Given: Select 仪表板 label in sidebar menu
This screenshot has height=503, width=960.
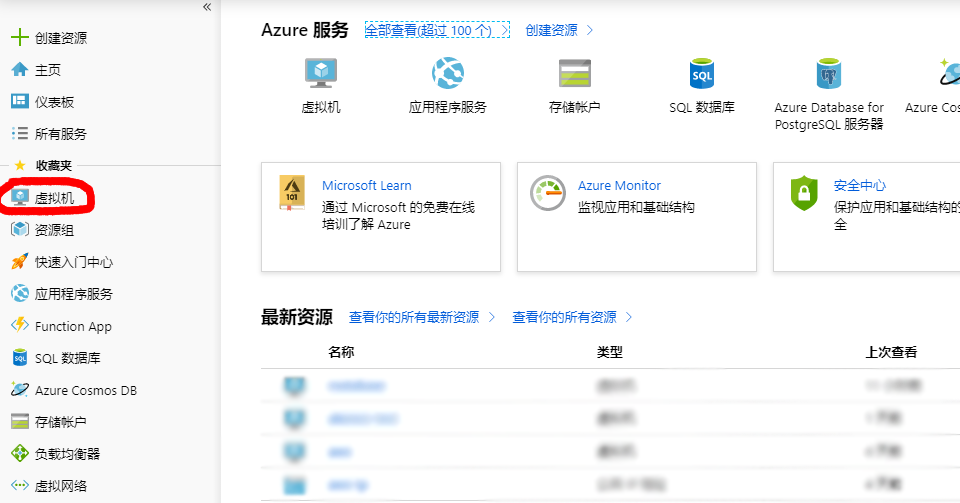Looking at the screenshot, I should 54,102.
